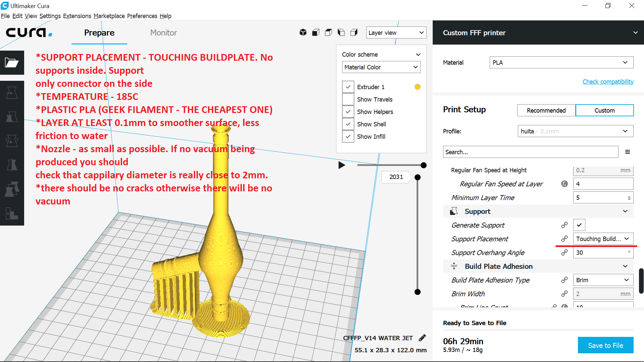
Task: Click bottom handle of vertical layer slider
Action: click(418, 292)
